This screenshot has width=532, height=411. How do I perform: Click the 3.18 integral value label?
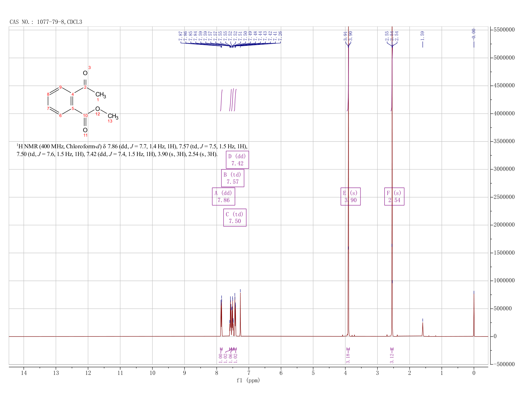click(348, 358)
